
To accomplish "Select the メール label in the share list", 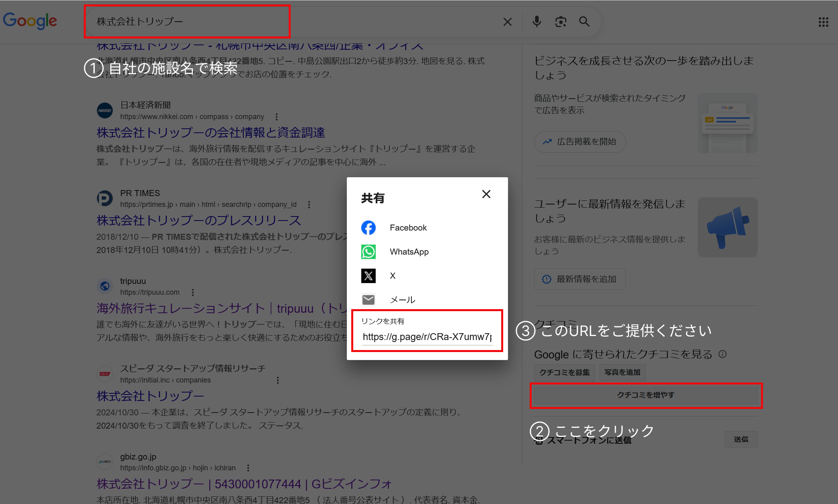I will click(403, 300).
